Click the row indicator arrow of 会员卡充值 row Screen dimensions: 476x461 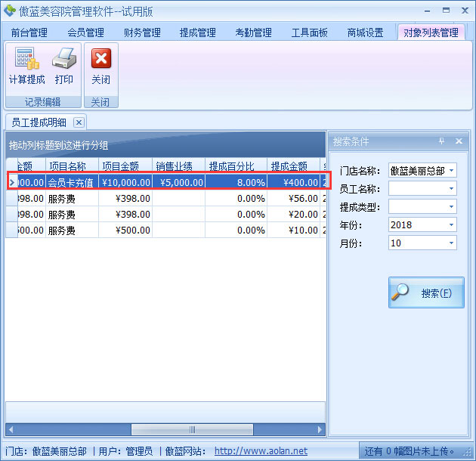pyautogui.click(x=12, y=182)
